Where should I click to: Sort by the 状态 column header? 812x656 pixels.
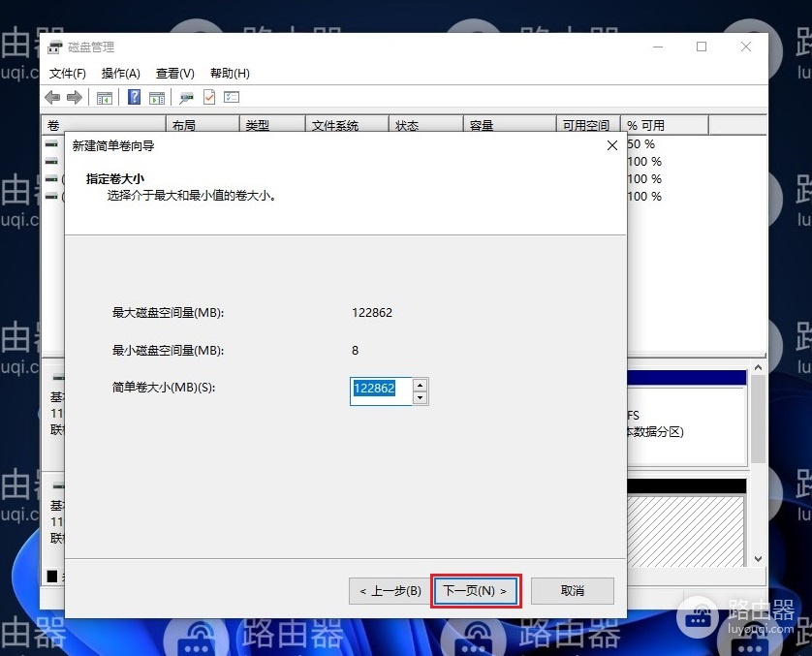(x=425, y=125)
